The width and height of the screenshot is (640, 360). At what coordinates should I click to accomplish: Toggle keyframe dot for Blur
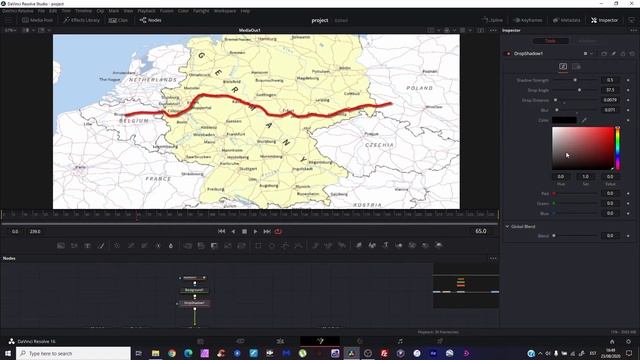(628, 110)
